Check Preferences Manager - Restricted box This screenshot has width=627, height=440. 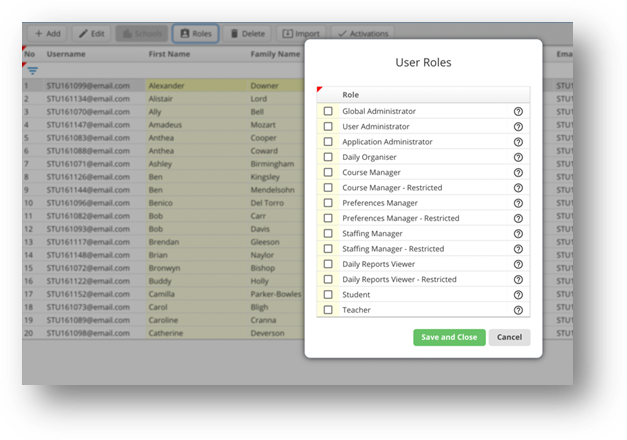pyautogui.click(x=328, y=218)
